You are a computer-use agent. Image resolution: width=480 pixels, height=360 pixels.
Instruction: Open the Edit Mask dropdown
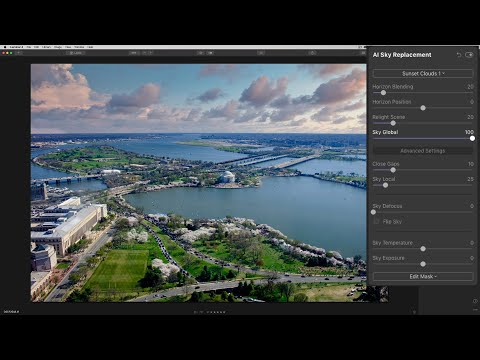[423, 276]
